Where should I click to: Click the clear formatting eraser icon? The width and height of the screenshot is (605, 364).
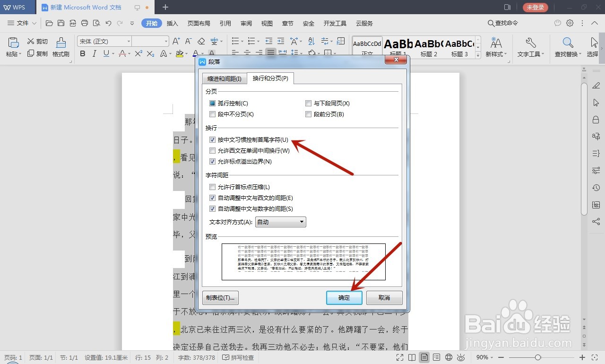pyautogui.click(x=201, y=41)
